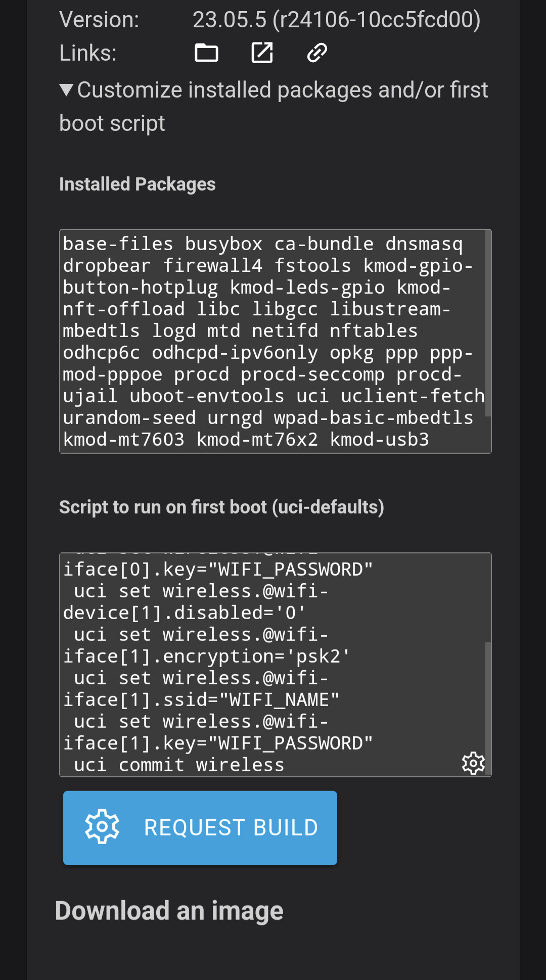
Task: Click the 'Installed Packages' label
Action: (138, 184)
